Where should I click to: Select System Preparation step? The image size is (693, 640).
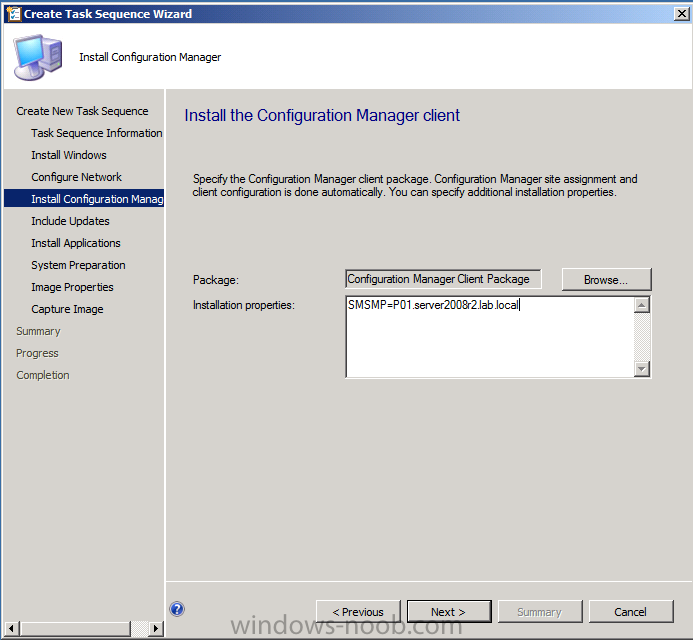coord(78,265)
